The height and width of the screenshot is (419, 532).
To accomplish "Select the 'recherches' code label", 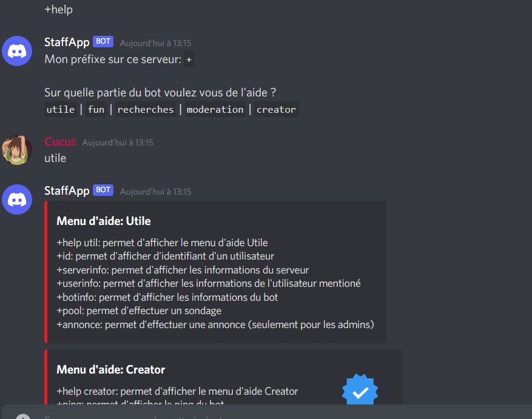I will click(146, 110).
